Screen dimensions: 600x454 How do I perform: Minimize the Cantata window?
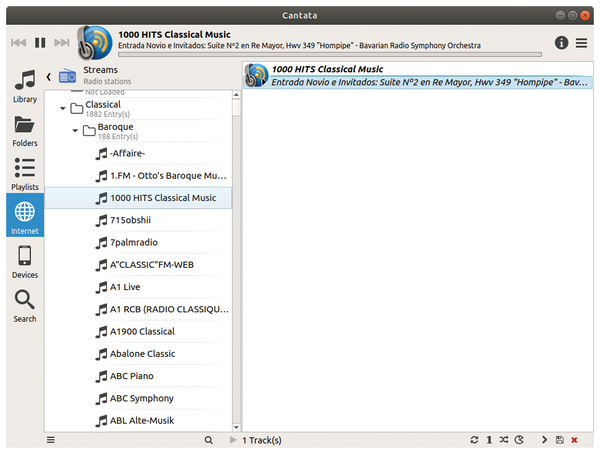click(x=560, y=15)
